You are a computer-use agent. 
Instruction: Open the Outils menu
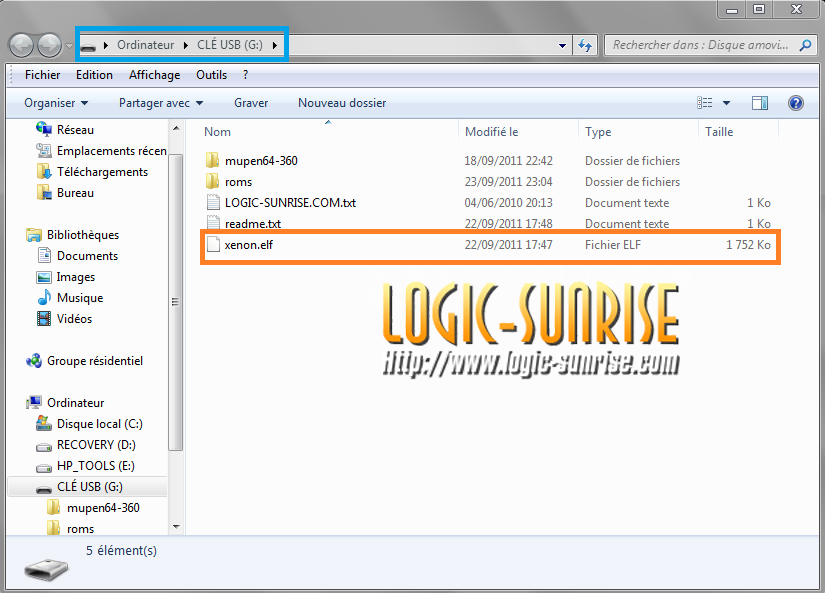pyautogui.click(x=212, y=75)
